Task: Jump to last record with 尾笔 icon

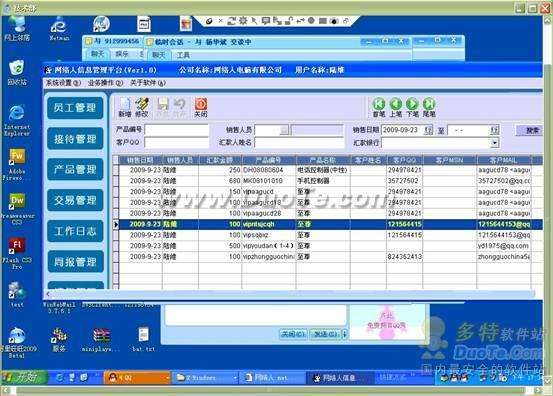Action: [429, 108]
